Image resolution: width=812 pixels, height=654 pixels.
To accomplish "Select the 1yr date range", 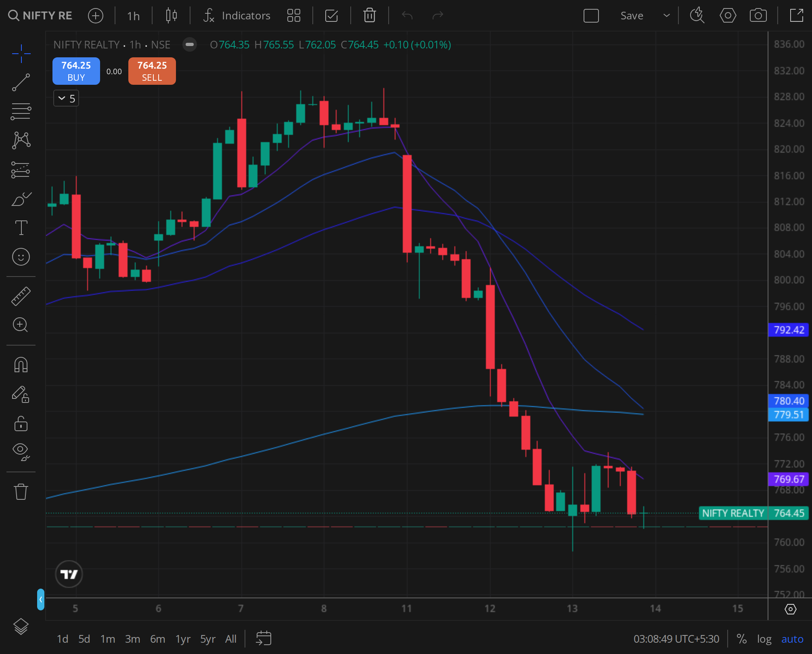I will (x=183, y=639).
